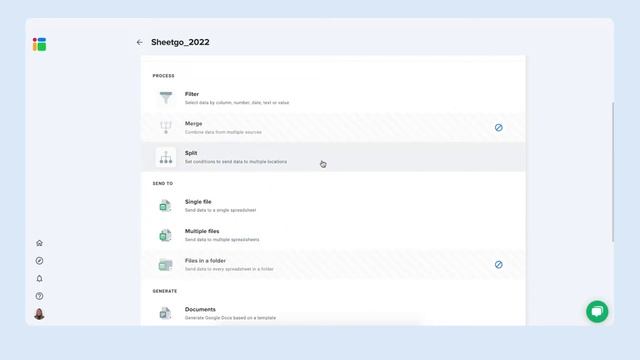Open the green chat support button
This screenshot has height=360, width=640.
tap(597, 311)
